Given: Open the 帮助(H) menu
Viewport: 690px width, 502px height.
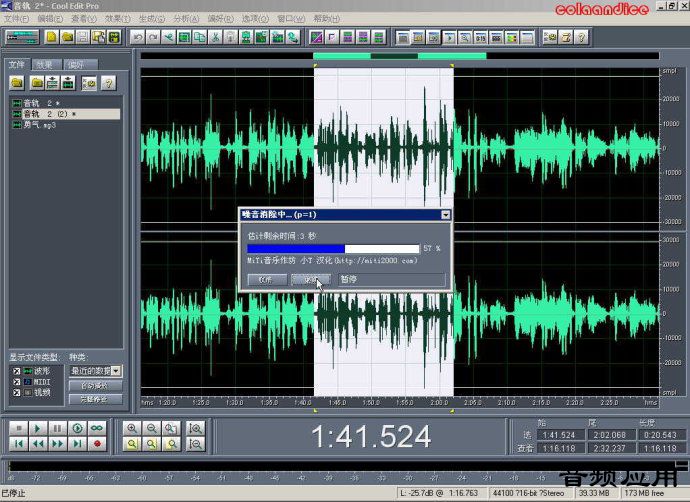Looking at the screenshot, I should (x=327, y=18).
